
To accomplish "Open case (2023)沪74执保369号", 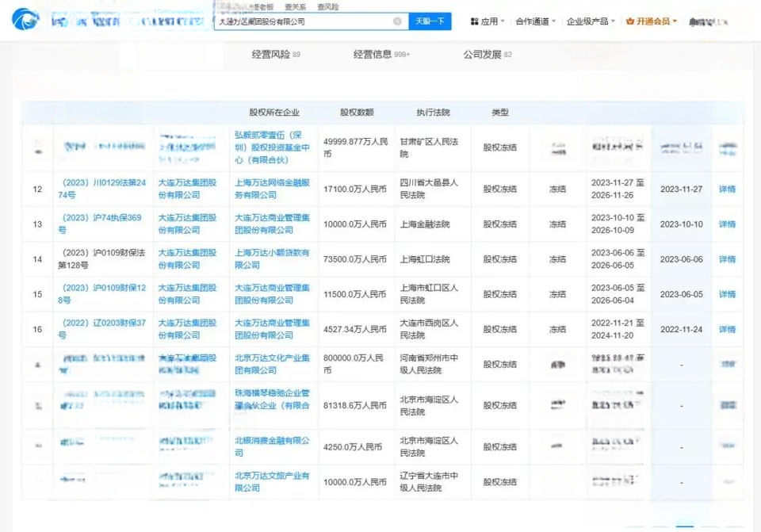I will [x=100, y=224].
